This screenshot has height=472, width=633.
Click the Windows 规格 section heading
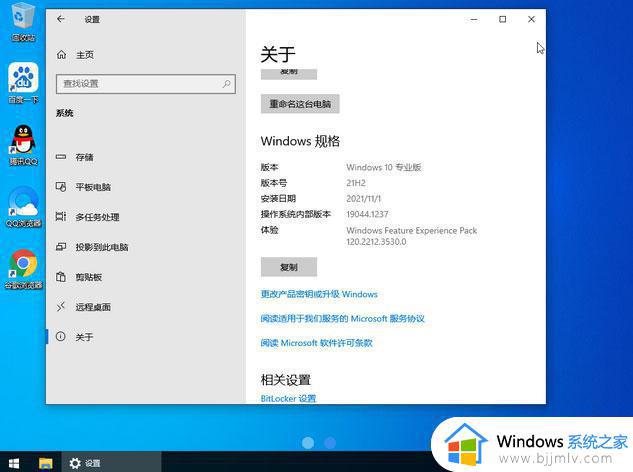tap(300, 141)
